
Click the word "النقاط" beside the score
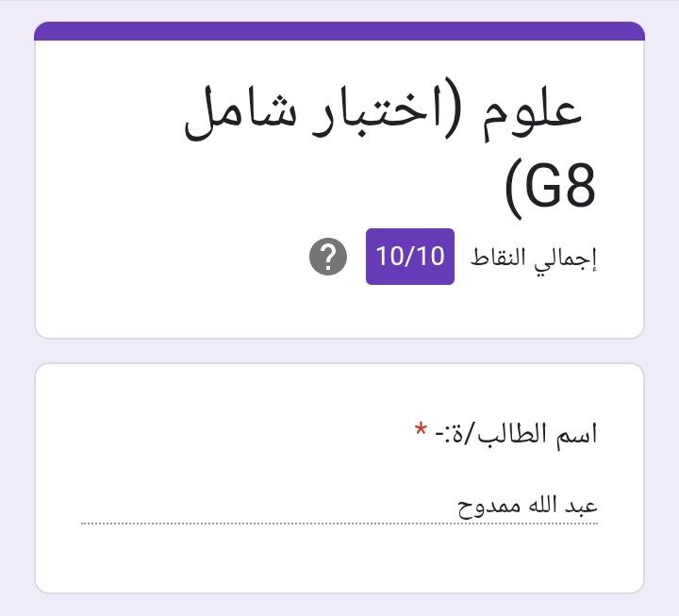(503, 258)
